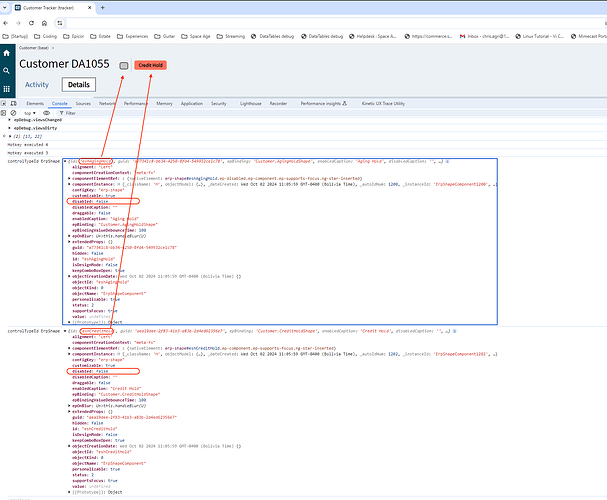Expand the epDebug.viewsDirty console entry
The image size is (607, 500).
point(10,128)
